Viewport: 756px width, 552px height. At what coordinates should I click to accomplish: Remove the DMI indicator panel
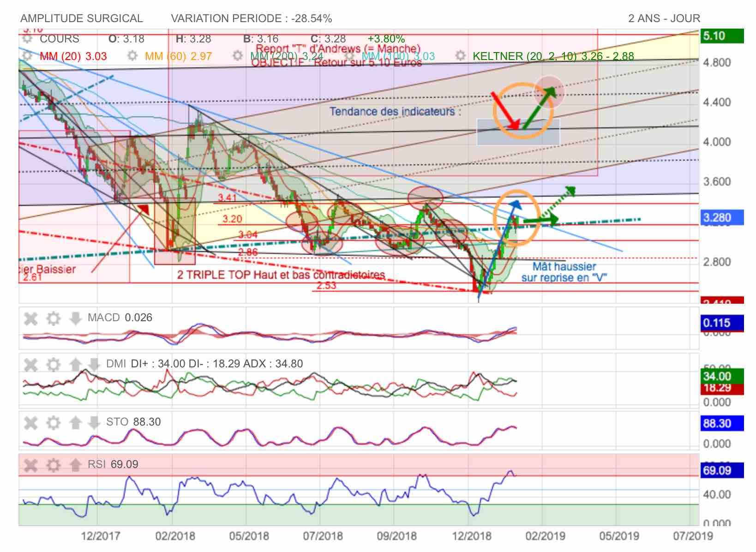pos(30,365)
